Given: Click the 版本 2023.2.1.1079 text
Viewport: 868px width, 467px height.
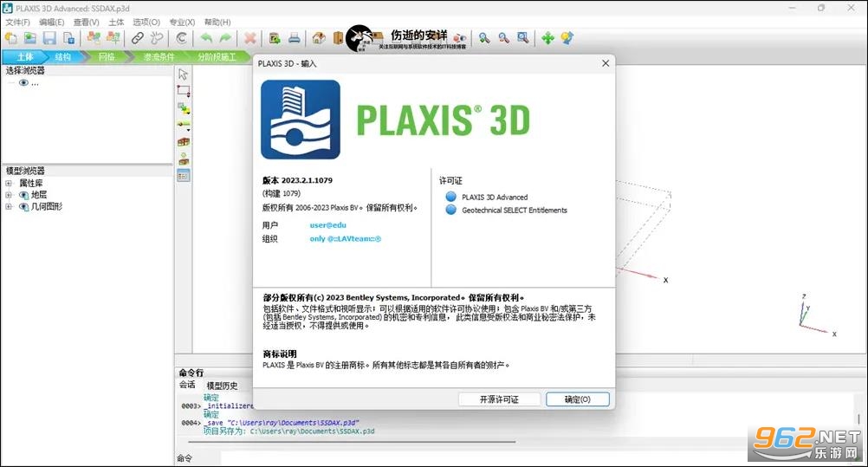Looking at the screenshot, I should 297,180.
